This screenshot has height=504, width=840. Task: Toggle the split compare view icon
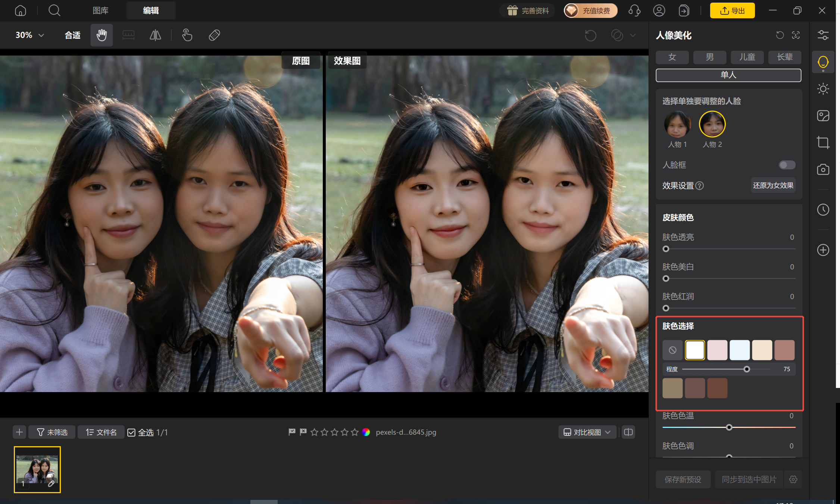point(628,432)
